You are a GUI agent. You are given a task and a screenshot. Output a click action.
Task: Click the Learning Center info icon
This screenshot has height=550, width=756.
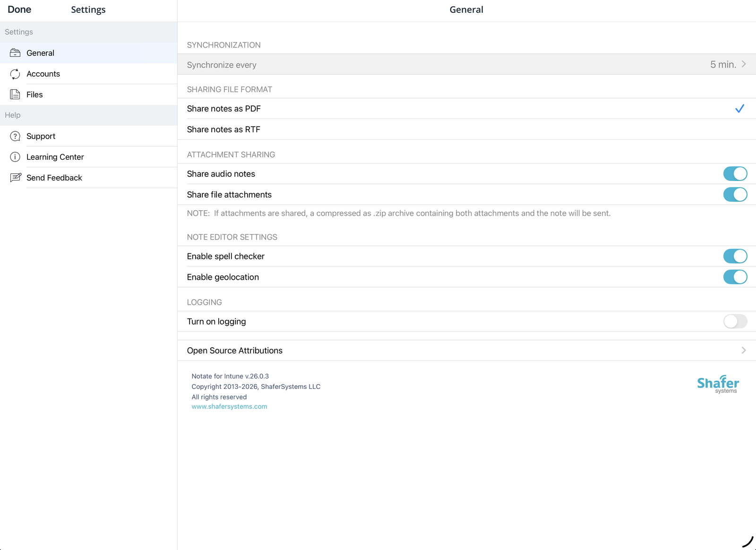point(15,157)
